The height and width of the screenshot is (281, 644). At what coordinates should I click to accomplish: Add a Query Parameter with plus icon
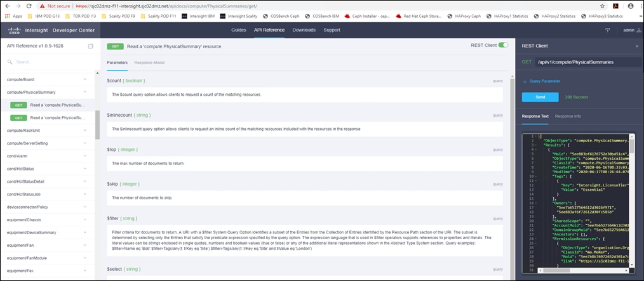click(x=525, y=81)
